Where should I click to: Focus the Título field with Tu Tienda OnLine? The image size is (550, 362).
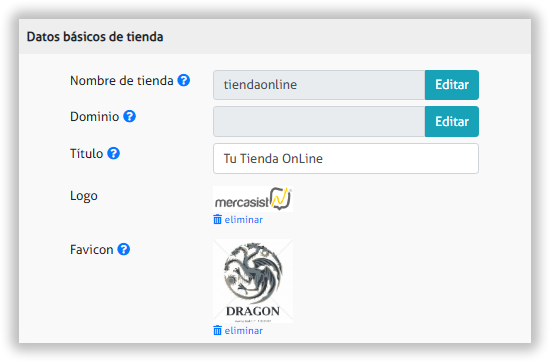click(x=346, y=159)
